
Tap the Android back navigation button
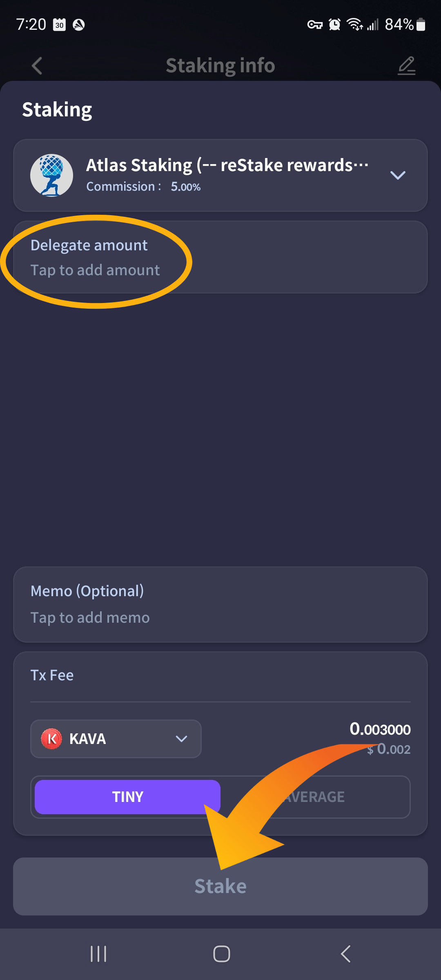345,954
